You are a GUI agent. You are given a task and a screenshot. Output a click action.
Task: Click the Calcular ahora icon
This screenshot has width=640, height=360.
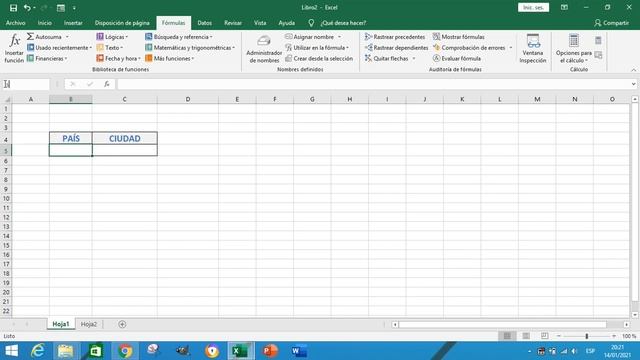pos(598,40)
